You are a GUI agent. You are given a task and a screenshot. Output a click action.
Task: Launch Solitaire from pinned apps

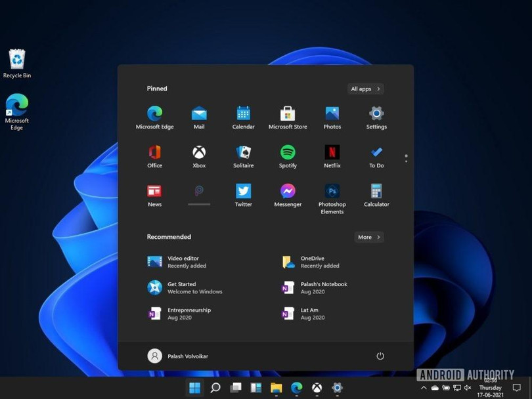point(243,151)
